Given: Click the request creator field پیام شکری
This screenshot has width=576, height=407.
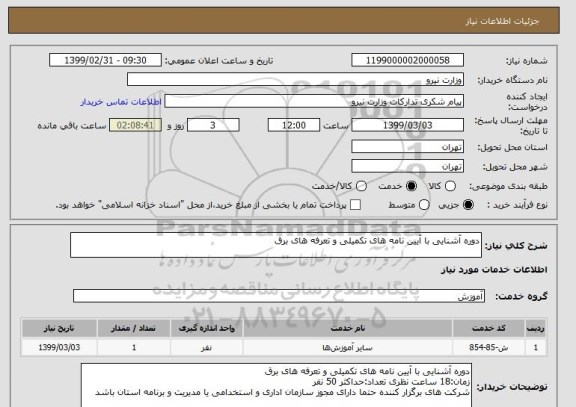Looking at the screenshot, I should click(314, 101).
